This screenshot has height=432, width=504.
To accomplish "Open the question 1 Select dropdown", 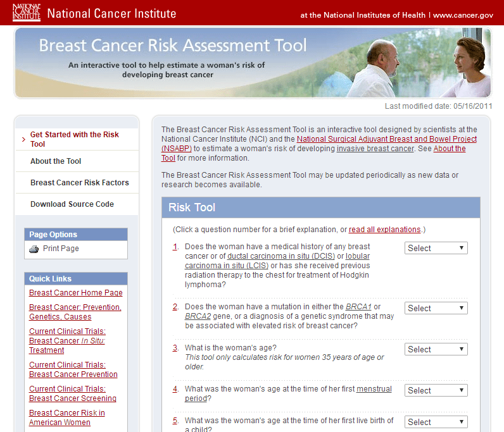I will [436, 248].
